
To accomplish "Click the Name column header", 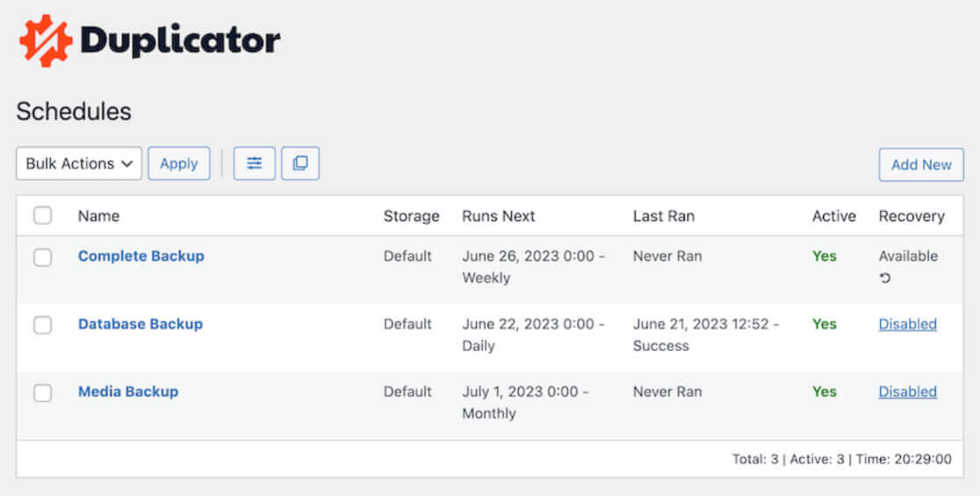I will [98, 216].
